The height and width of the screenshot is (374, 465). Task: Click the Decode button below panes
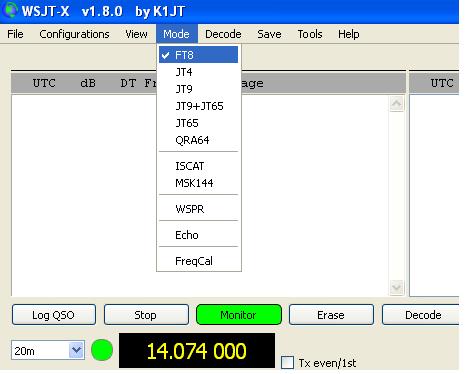tap(422, 315)
